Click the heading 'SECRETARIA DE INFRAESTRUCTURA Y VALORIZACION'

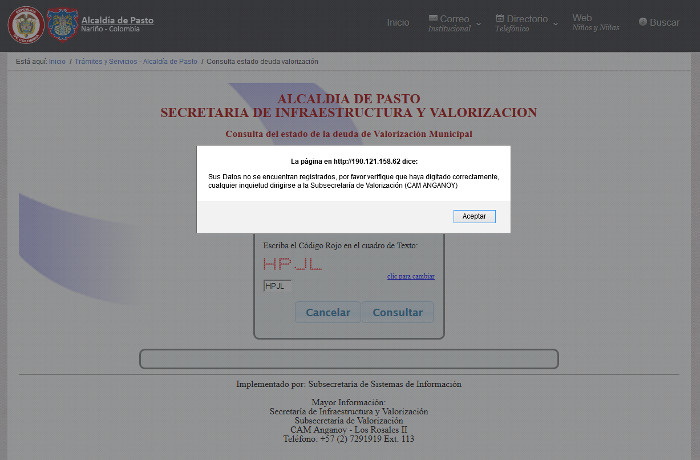click(349, 113)
